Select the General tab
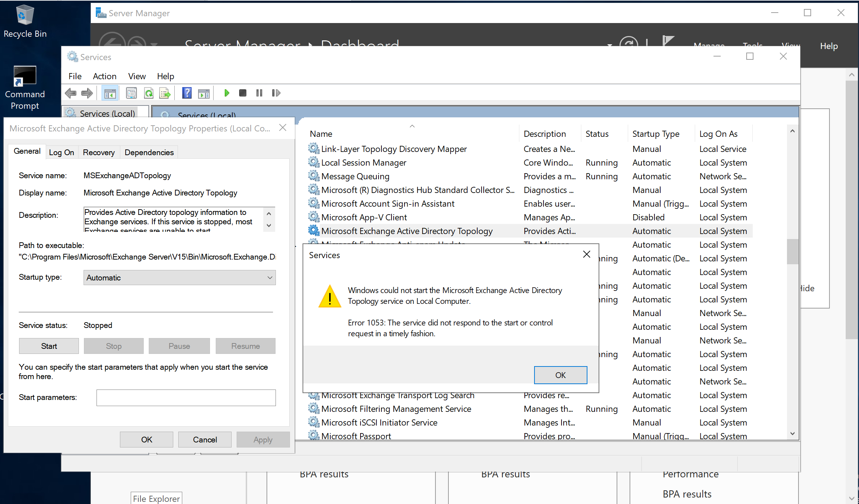 click(27, 151)
